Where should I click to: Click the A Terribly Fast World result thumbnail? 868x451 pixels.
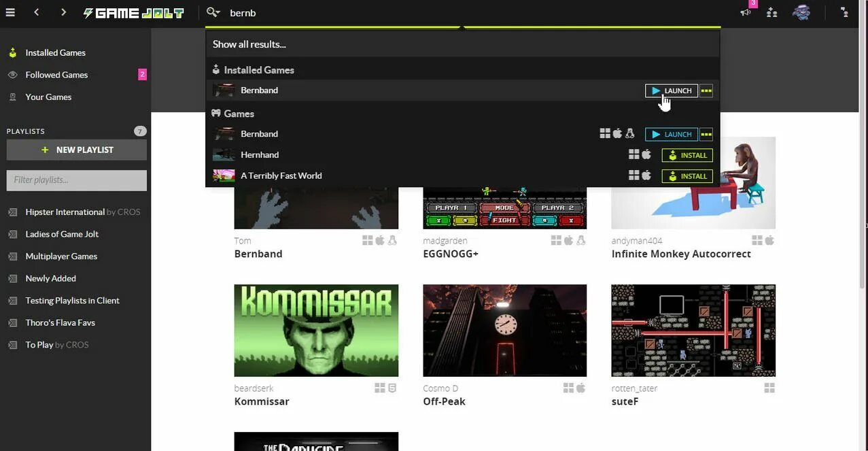tap(224, 176)
